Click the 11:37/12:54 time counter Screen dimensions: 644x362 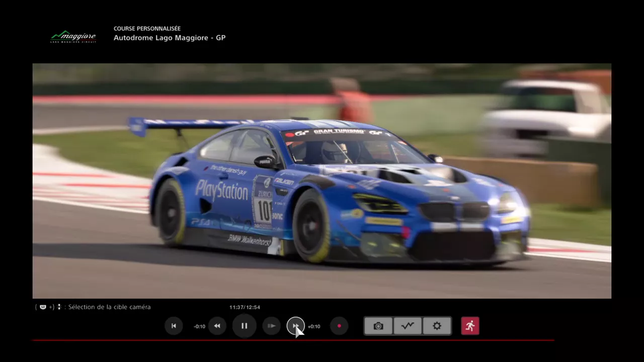coord(245,307)
